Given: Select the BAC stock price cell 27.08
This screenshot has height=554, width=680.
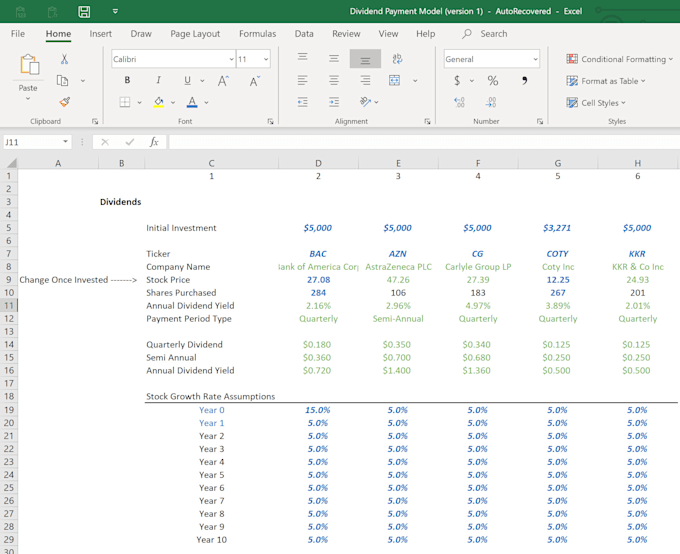Looking at the screenshot, I should tap(318, 280).
